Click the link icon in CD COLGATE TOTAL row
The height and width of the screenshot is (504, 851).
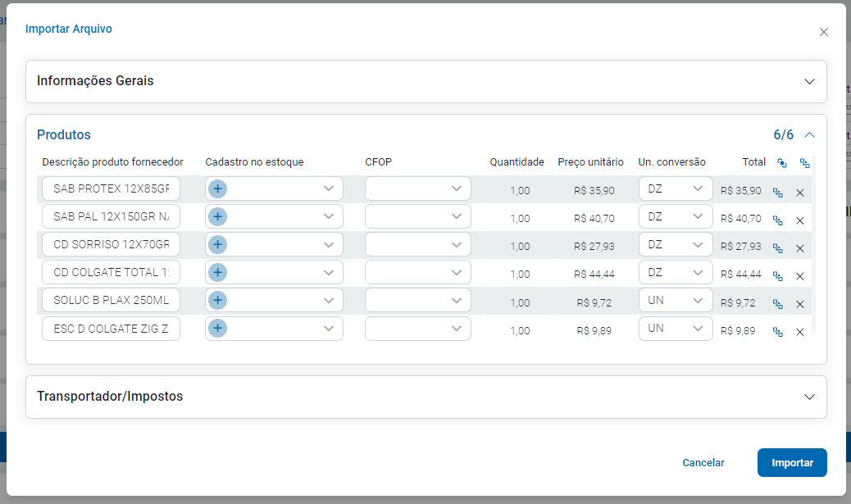[x=778, y=276]
